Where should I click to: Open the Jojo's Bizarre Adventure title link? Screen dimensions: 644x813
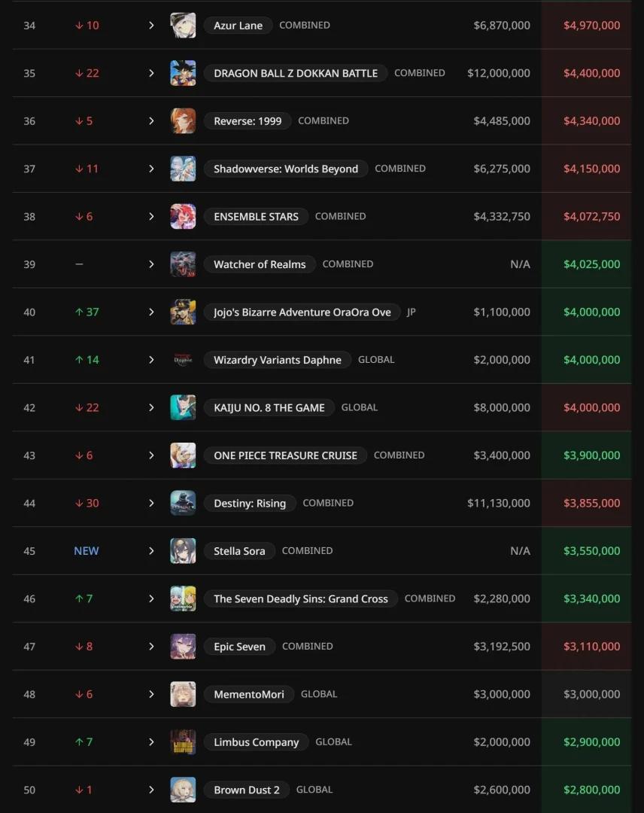pos(302,312)
